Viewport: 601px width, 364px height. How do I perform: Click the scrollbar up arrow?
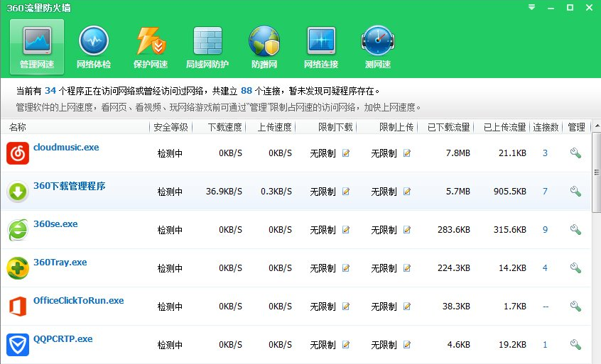[x=597, y=126]
